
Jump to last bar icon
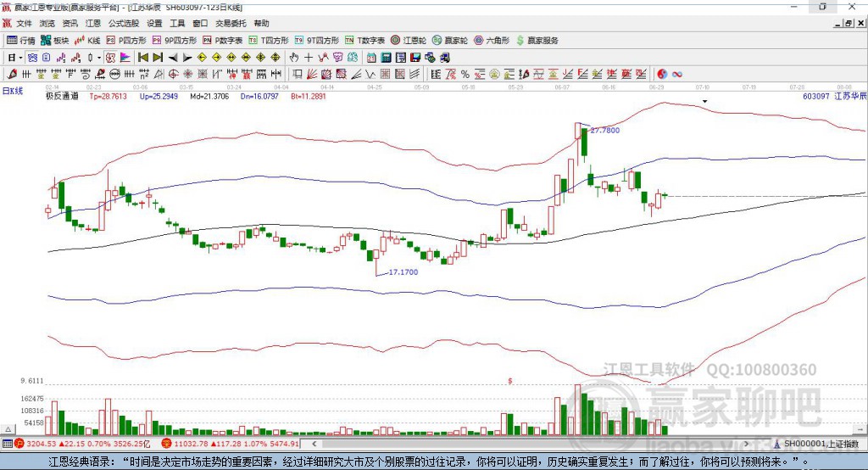pyautogui.click(x=158, y=58)
